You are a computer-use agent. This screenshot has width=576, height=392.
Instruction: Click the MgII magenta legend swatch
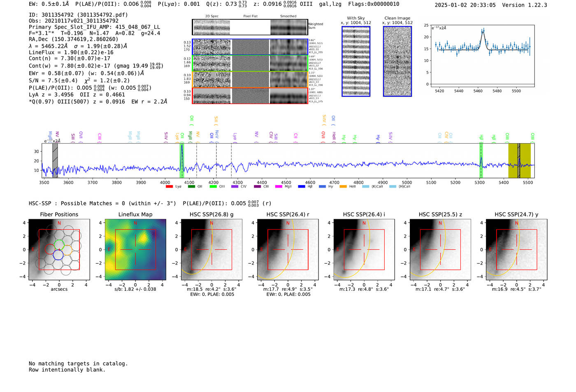coord(279,187)
